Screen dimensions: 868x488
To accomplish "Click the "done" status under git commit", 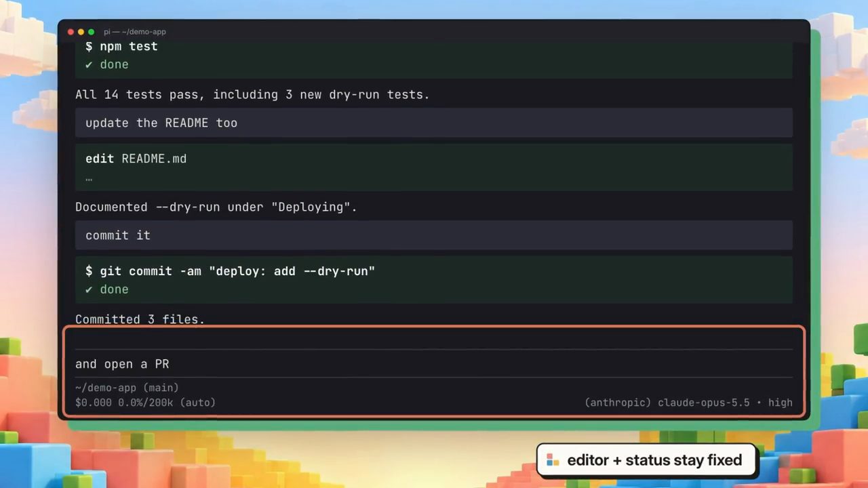I will (107, 289).
